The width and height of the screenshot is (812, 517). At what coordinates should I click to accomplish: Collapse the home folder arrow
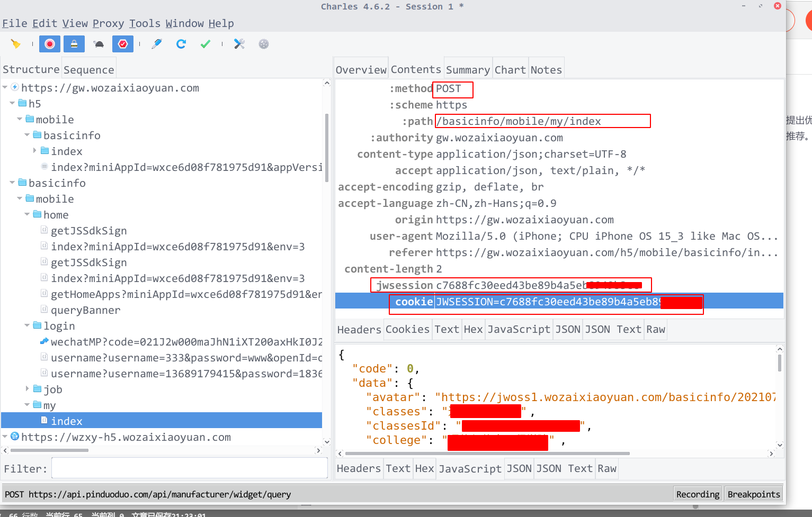[x=27, y=214]
